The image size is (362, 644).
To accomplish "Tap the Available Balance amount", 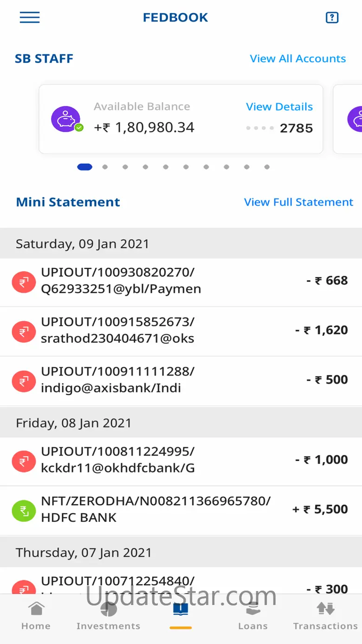I will pyautogui.click(x=144, y=128).
